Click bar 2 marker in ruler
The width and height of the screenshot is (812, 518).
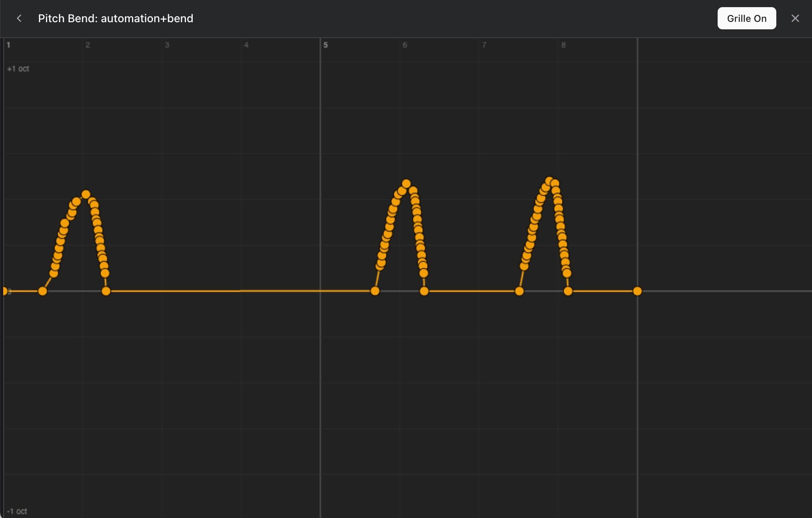pyautogui.click(x=88, y=45)
